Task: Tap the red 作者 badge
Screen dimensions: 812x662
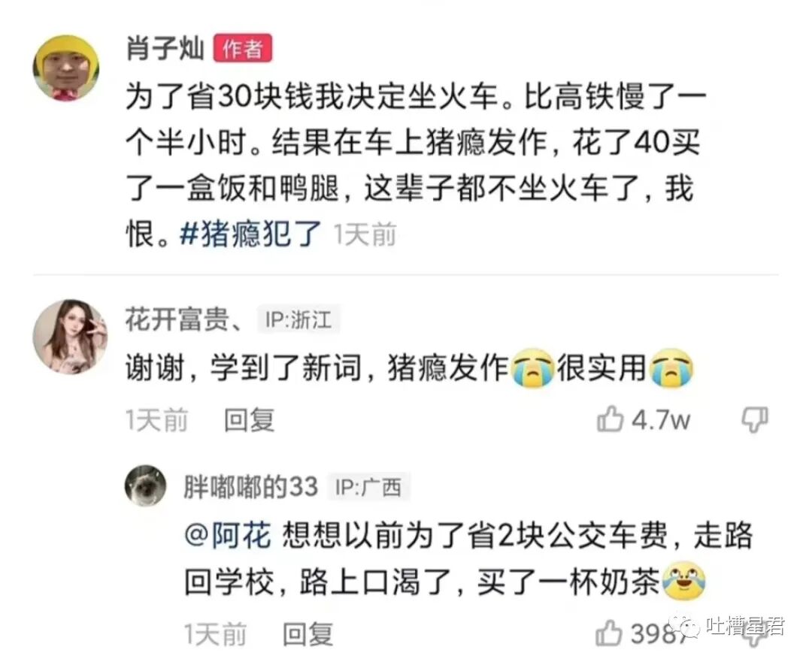Action: point(243,49)
